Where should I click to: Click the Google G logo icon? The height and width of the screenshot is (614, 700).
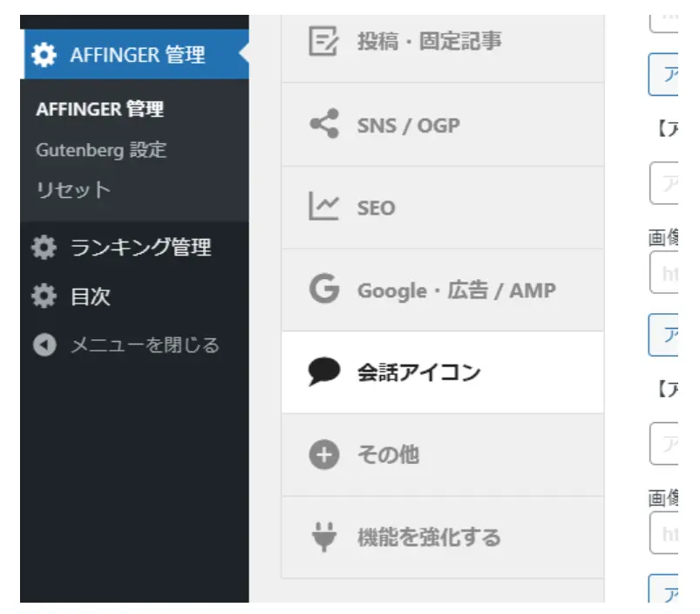[323, 290]
